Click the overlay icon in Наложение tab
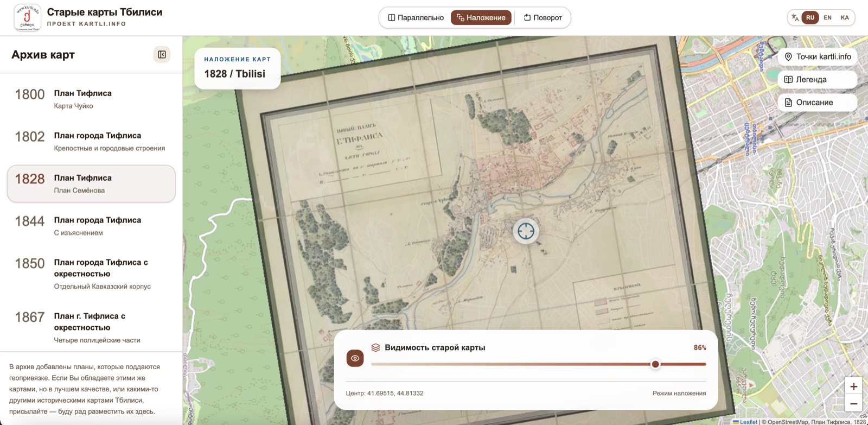Image resolution: width=868 pixels, height=425 pixels. click(460, 17)
